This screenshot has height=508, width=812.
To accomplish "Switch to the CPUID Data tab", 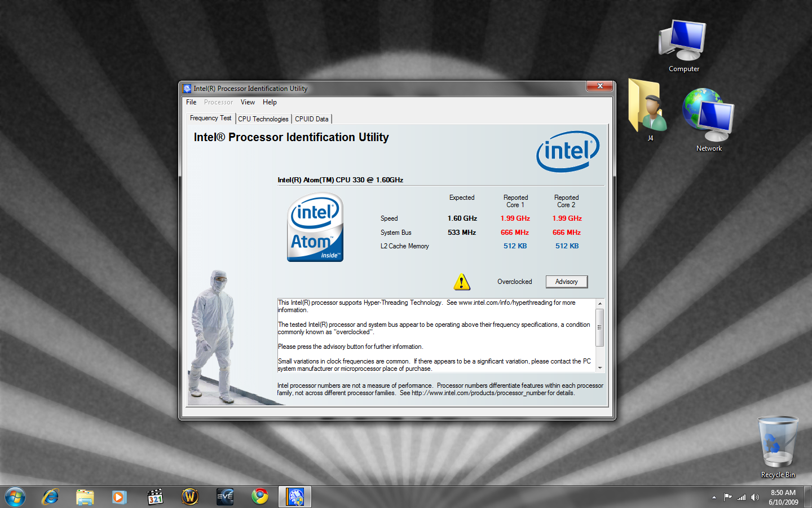I will click(311, 119).
